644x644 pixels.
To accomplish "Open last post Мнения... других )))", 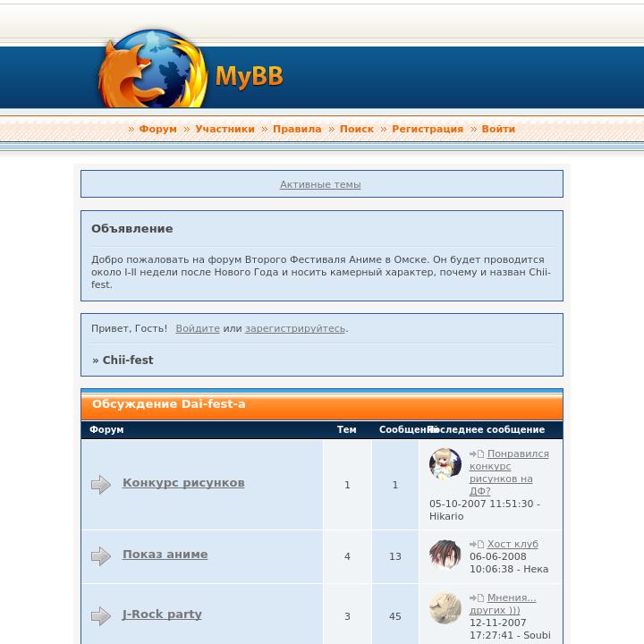I will click(x=503, y=604).
